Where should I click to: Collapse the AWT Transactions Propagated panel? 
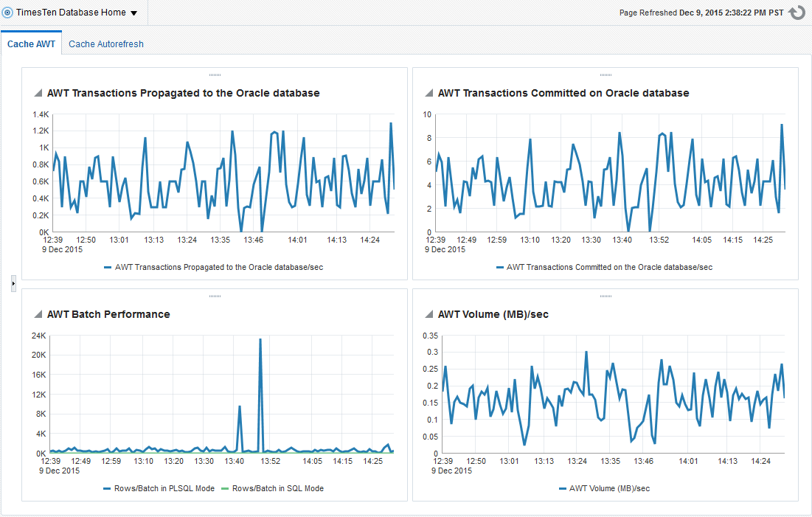[x=37, y=94]
